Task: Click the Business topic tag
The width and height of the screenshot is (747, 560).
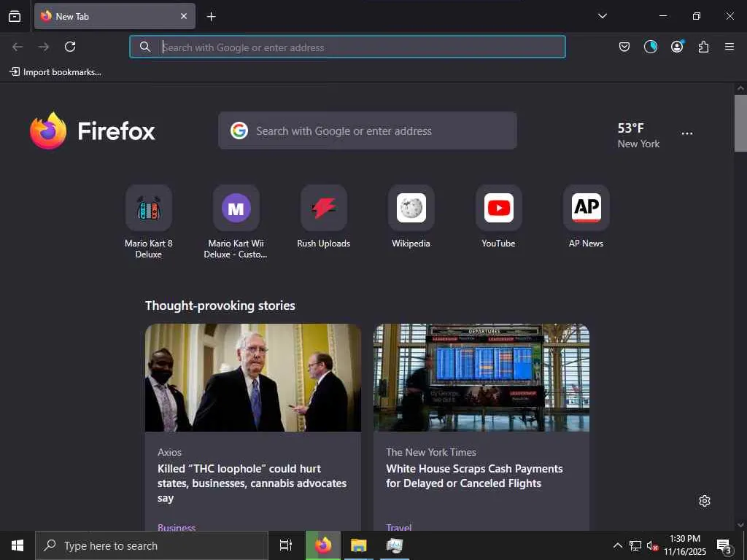Action: [x=177, y=526]
